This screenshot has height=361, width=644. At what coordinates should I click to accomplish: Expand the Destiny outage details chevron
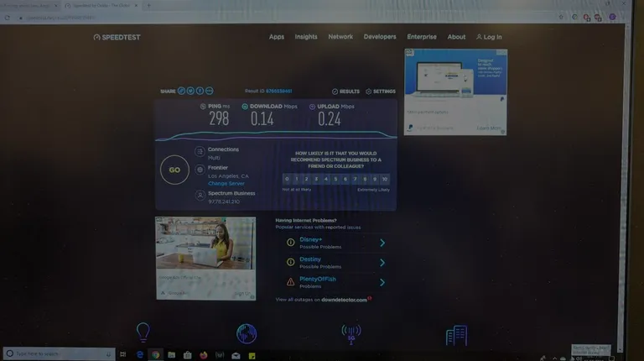382,262
